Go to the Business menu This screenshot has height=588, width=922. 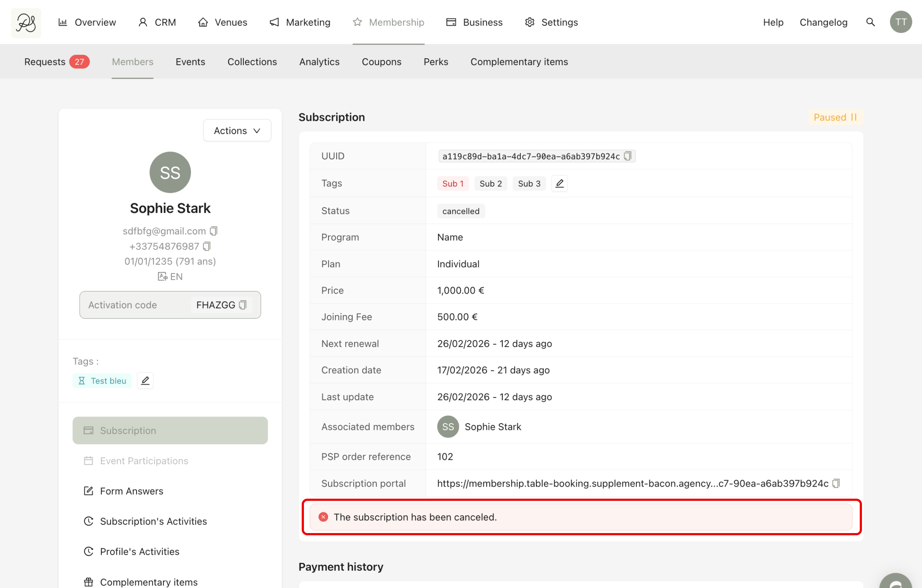474,22
